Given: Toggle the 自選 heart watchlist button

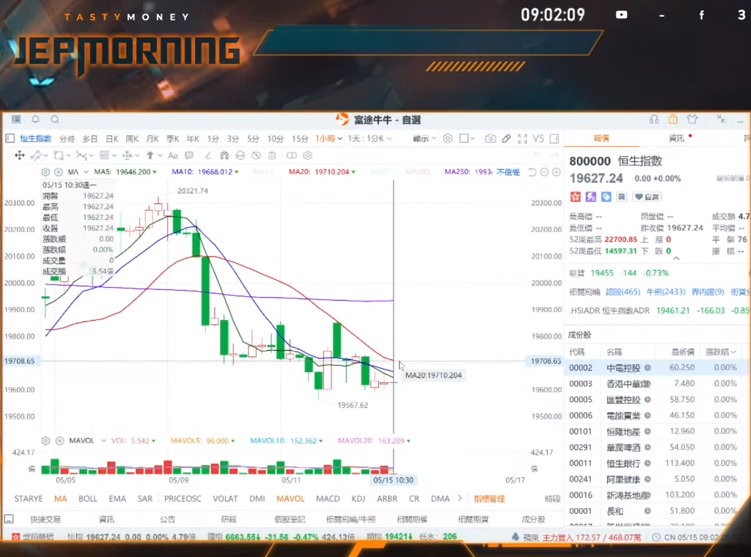Looking at the screenshot, I should pos(647,197).
